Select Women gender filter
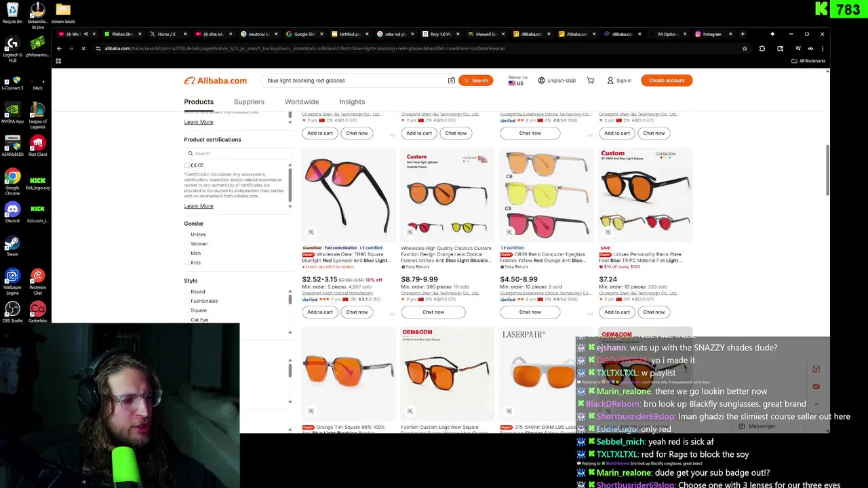The height and width of the screenshot is (488, 868). [187, 244]
